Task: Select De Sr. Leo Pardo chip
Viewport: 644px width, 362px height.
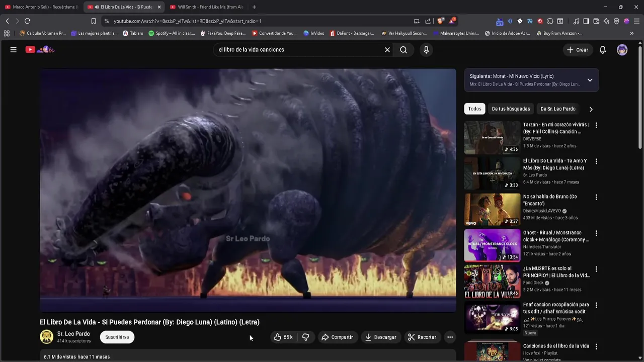Action: (557, 109)
